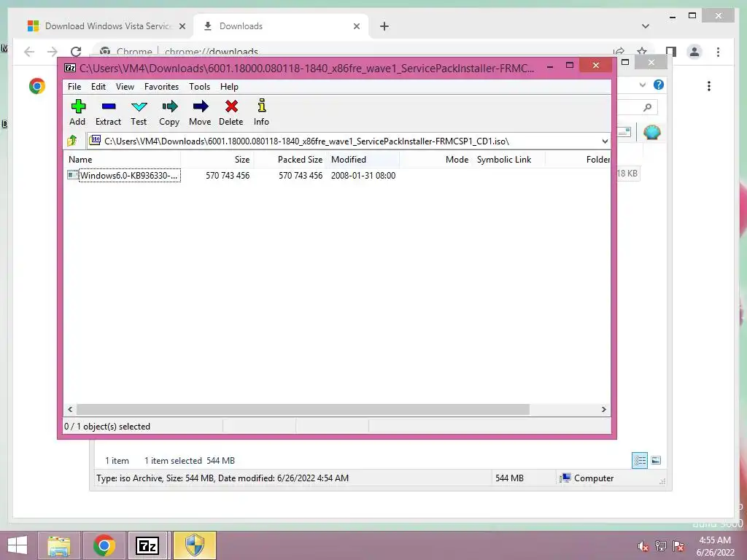Open Windows Start button
The height and width of the screenshot is (560, 747).
18,545
